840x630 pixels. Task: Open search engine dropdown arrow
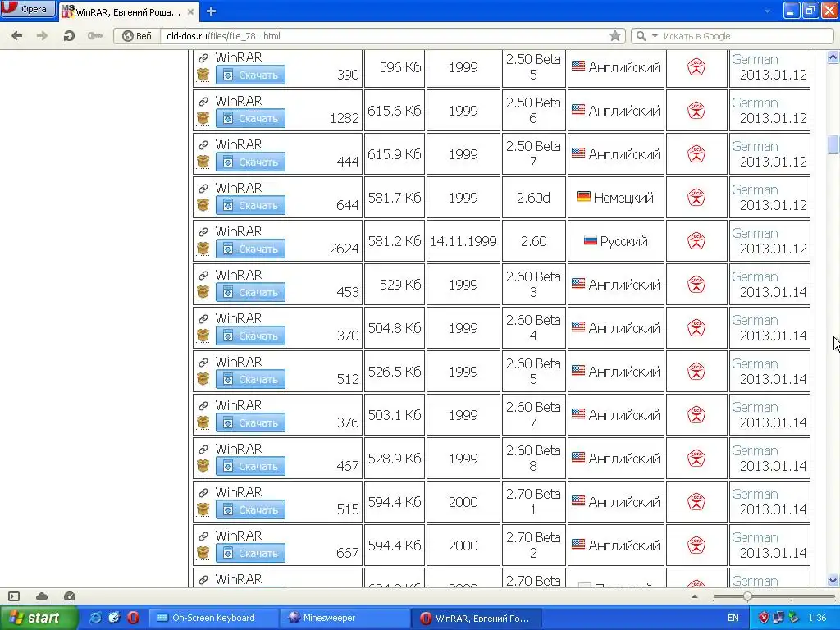[x=655, y=36]
